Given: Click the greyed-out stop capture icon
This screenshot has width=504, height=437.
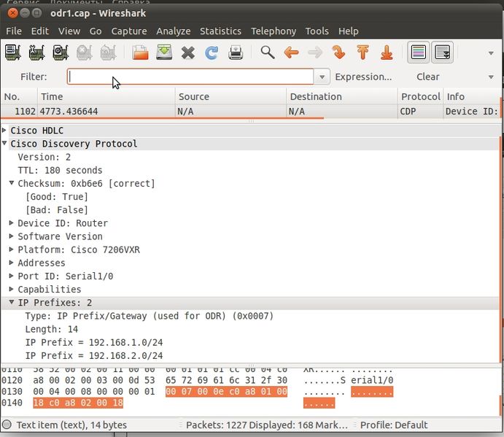Looking at the screenshot, I should pos(84,52).
